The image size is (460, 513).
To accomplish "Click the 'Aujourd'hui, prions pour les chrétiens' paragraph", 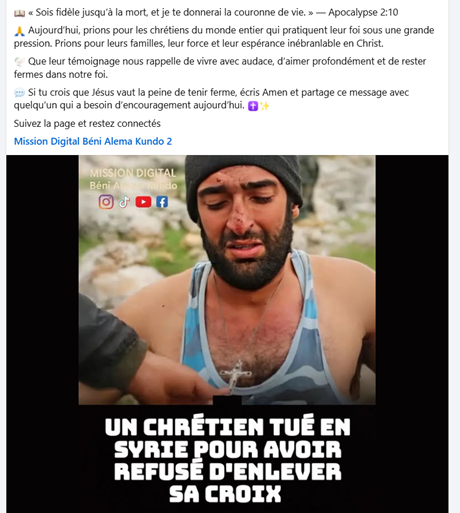I will (x=224, y=37).
